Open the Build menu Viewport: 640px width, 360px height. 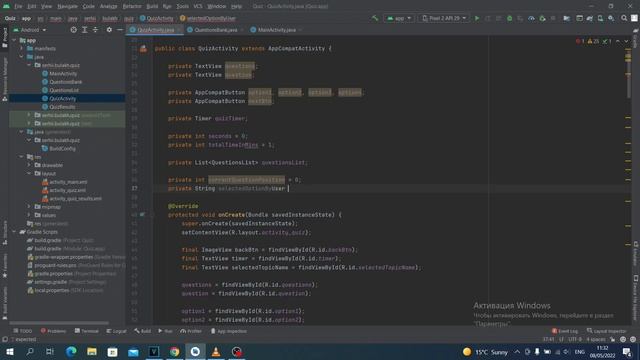[152, 6]
